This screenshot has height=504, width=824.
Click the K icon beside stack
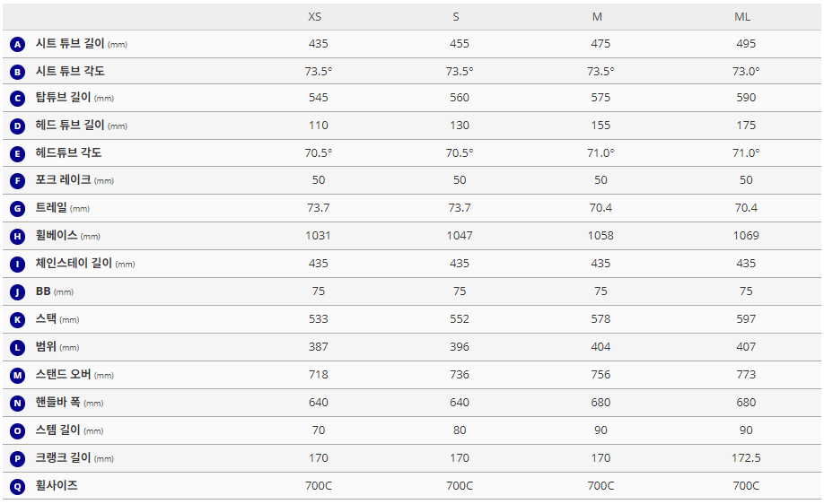pyautogui.click(x=17, y=320)
